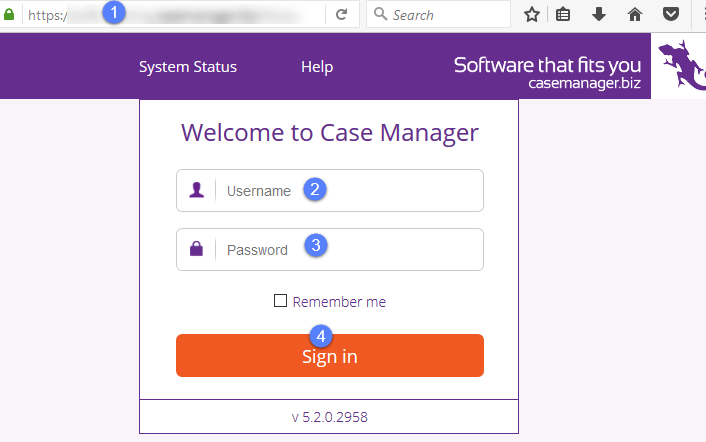Click the magnifier icon in search box
The width and height of the screenshot is (706, 442).
click(x=380, y=14)
